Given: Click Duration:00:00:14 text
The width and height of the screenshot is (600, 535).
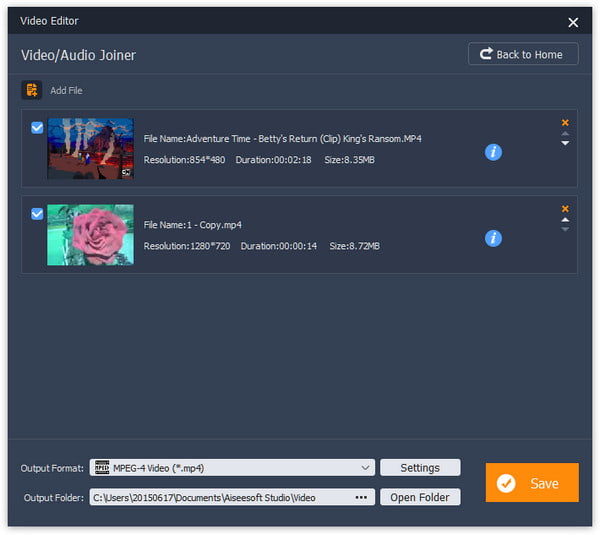Looking at the screenshot, I should [279, 246].
